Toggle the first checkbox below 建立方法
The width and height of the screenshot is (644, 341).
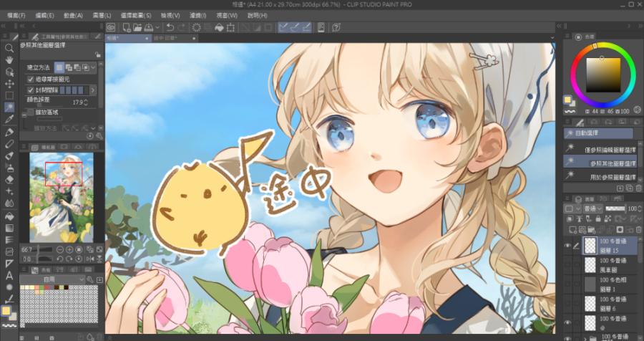[x=31, y=79]
